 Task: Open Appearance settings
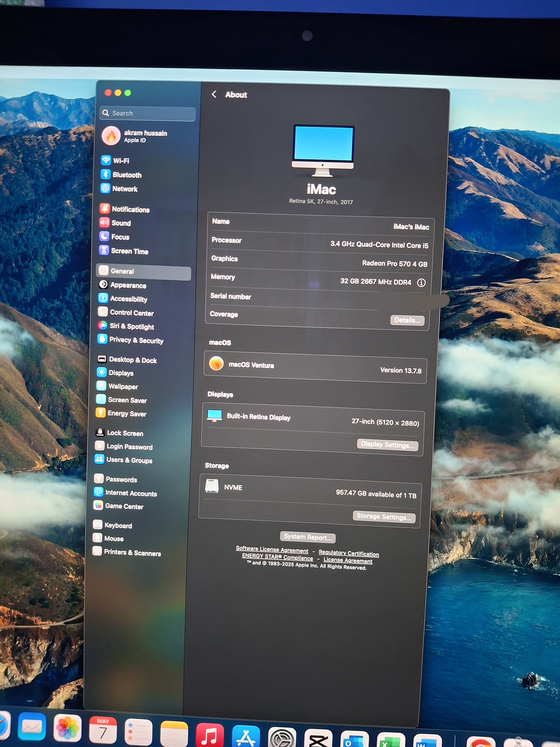click(x=122, y=285)
